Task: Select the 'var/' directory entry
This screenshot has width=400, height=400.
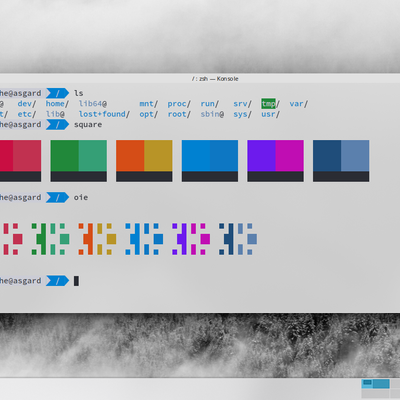Action: pyautogui.click(x=299, y=104)
